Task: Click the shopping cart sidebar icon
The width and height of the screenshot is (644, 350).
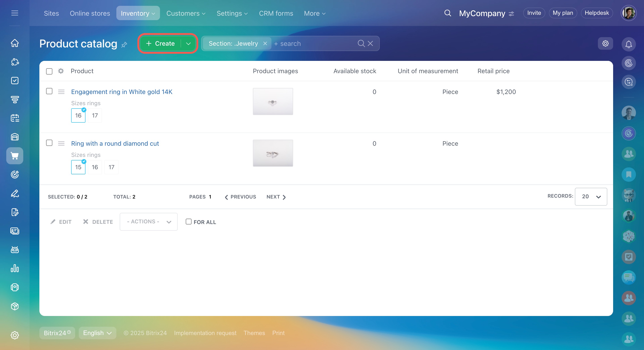Action: pyautogui.click(x=15, y=156)
